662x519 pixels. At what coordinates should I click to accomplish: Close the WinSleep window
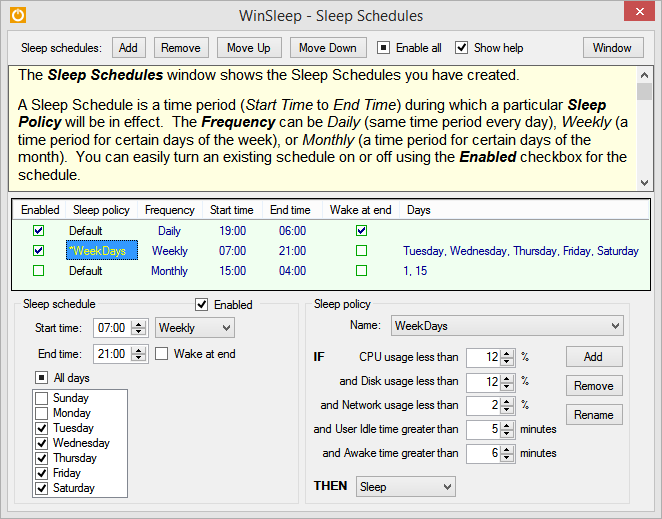tap(640, 11)
